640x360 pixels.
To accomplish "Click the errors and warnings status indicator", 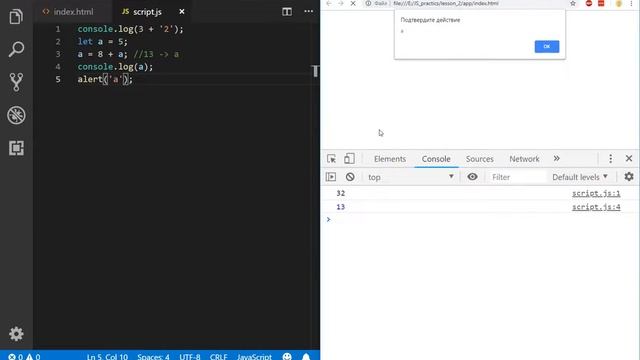I will coord(24,356).
